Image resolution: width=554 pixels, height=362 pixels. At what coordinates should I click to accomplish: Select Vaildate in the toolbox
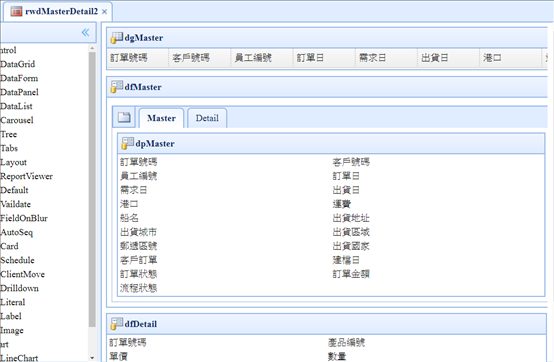coord(16,204)
